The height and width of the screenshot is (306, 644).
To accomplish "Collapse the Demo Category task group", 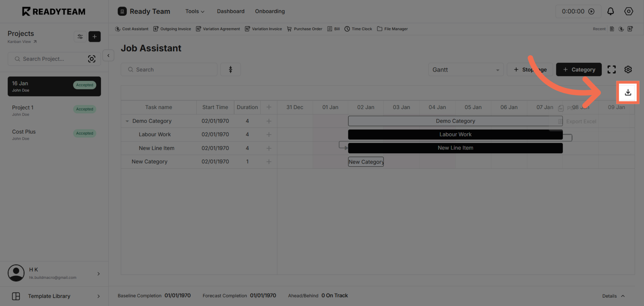I will point(127,121).
